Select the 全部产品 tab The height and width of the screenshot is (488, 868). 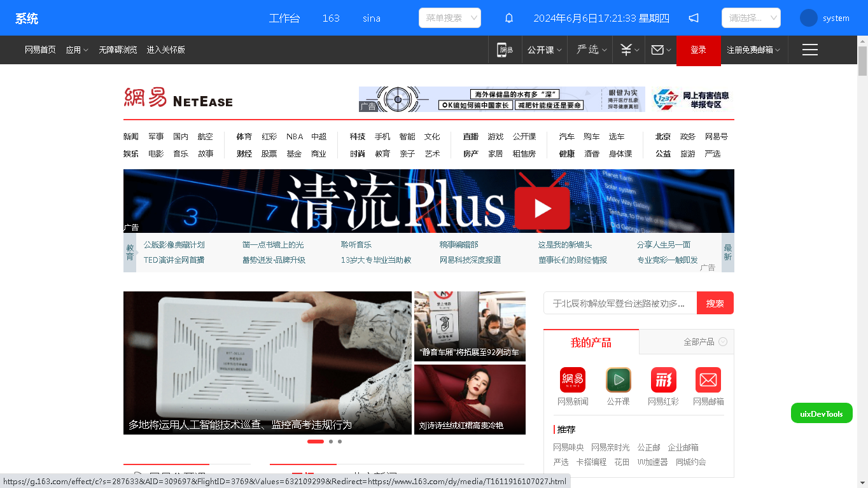[699, 342]
